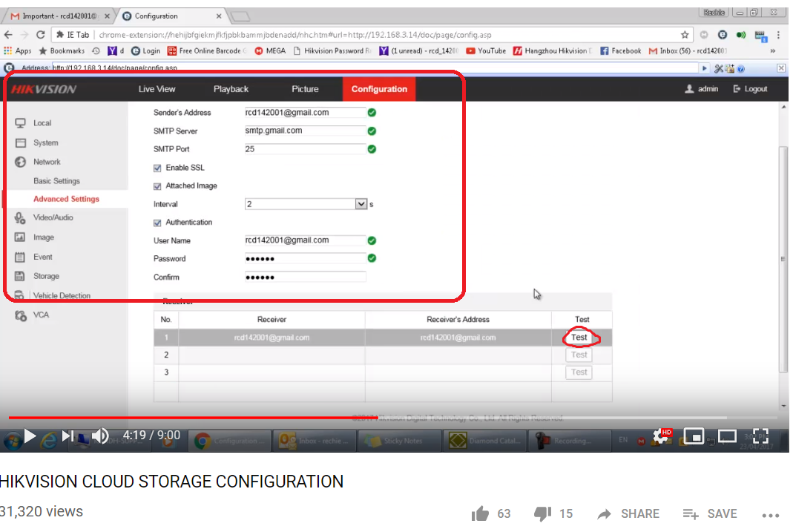Expand the Network section in sidebar
This screenshot has width=793, height=532.
coord(47,162)
